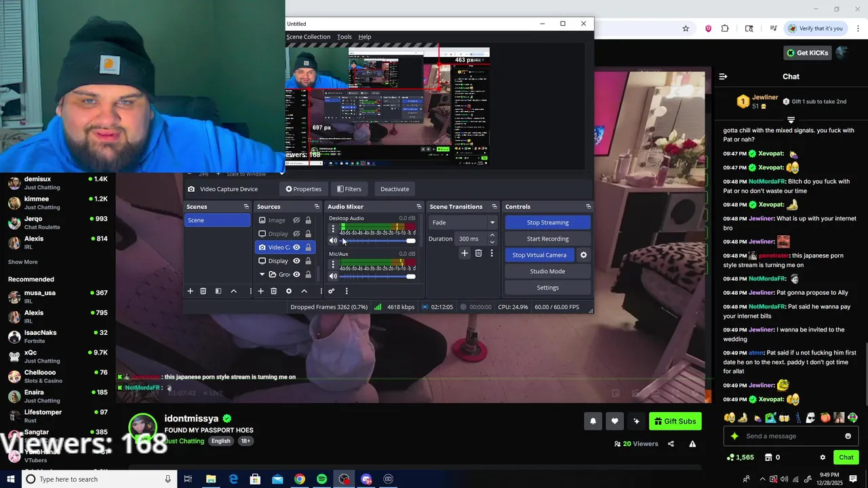This screenshot has height=488, width=868.
Task: Open Mic/Aux three-dot options menu
Action: 333,264
